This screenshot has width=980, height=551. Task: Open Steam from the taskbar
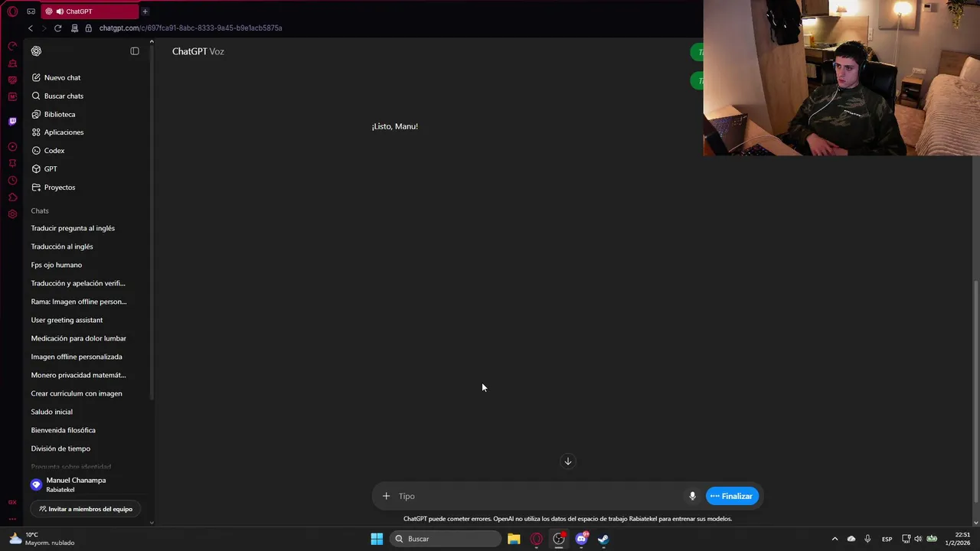coord(603,539)
